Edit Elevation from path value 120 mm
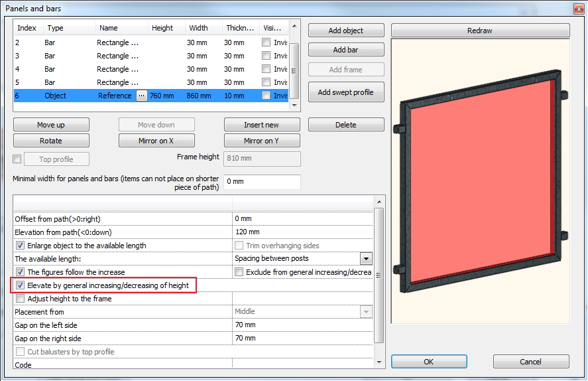Image resolution: width=588 pixels, height=381 pixels. (303, 232)
